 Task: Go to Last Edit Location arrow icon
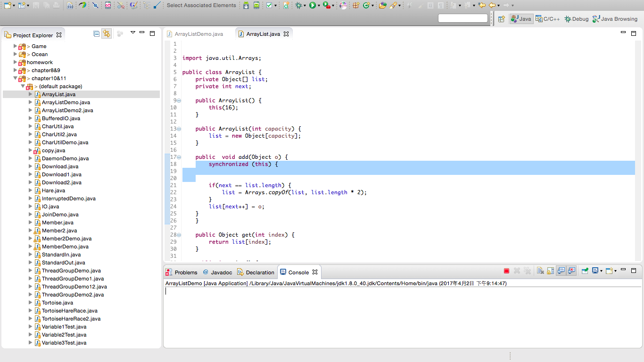(x=481, y=5)
